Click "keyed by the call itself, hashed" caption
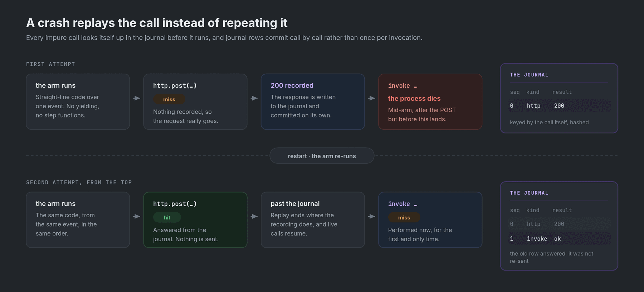Screen dimensions: 644x292 click(549, 122)
